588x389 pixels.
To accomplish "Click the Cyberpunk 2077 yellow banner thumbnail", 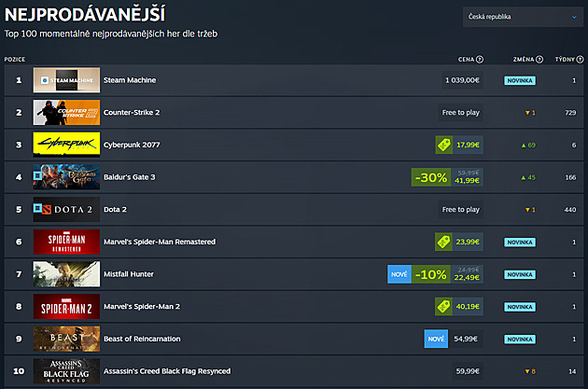I will pos(66,145).
